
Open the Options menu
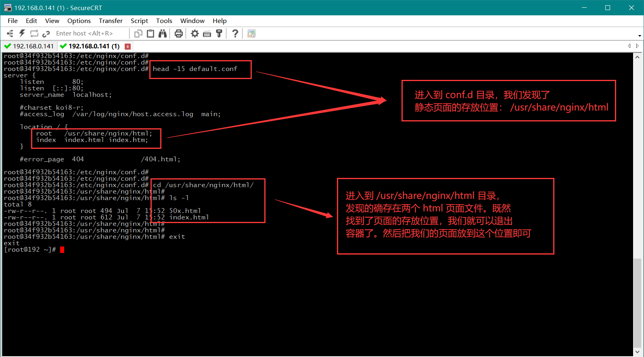point(79,21)
